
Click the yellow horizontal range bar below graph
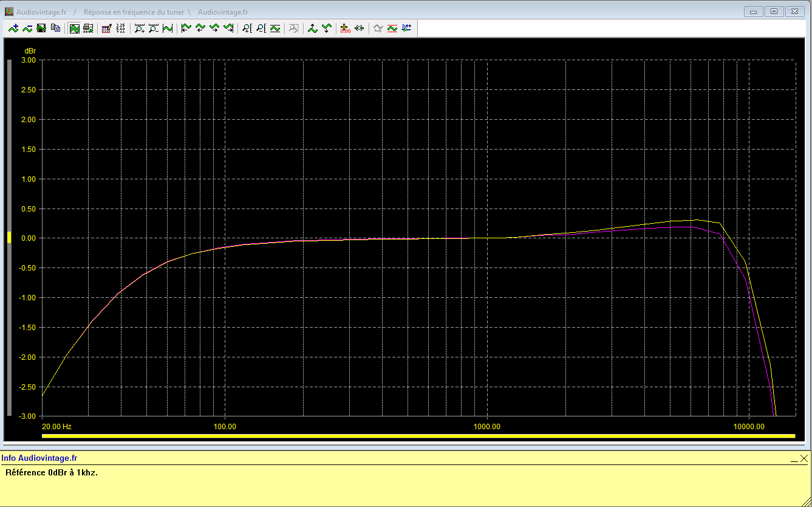[418, 435]
